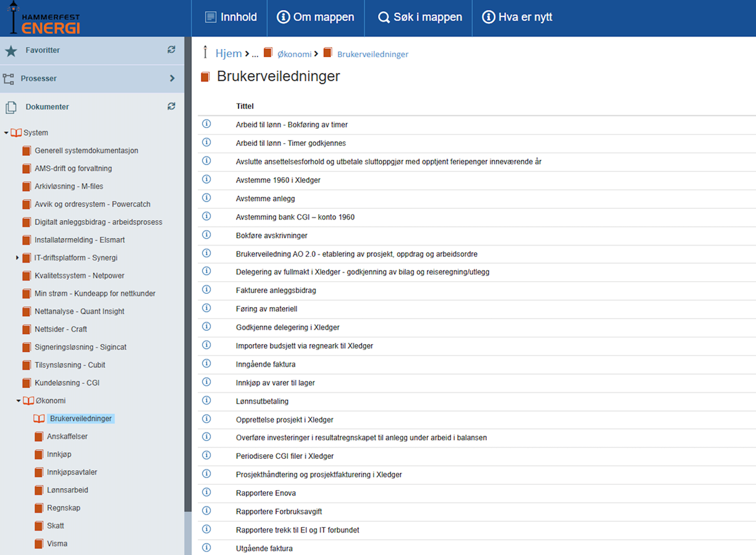Select Kundeløsning - CGI in tree
Image resolution: width=756 pixels, height=555 pixels.
click(x=67, y=383)
